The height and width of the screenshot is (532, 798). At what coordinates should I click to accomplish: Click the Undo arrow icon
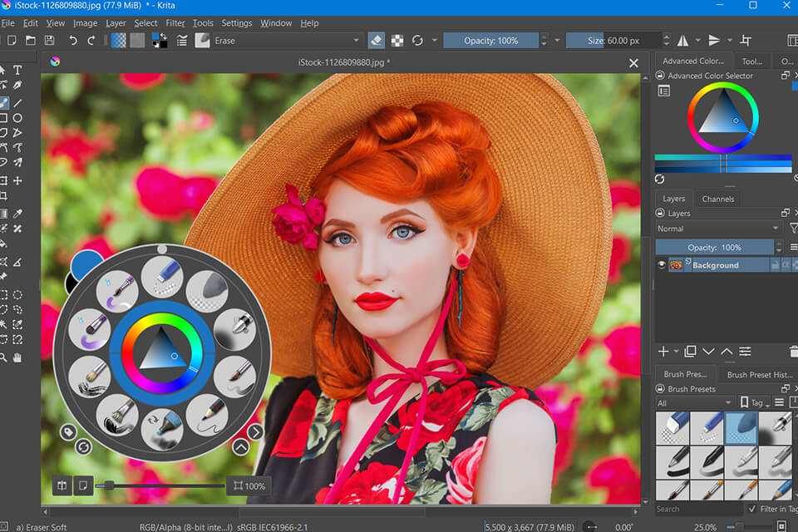[x=73, y=40]
